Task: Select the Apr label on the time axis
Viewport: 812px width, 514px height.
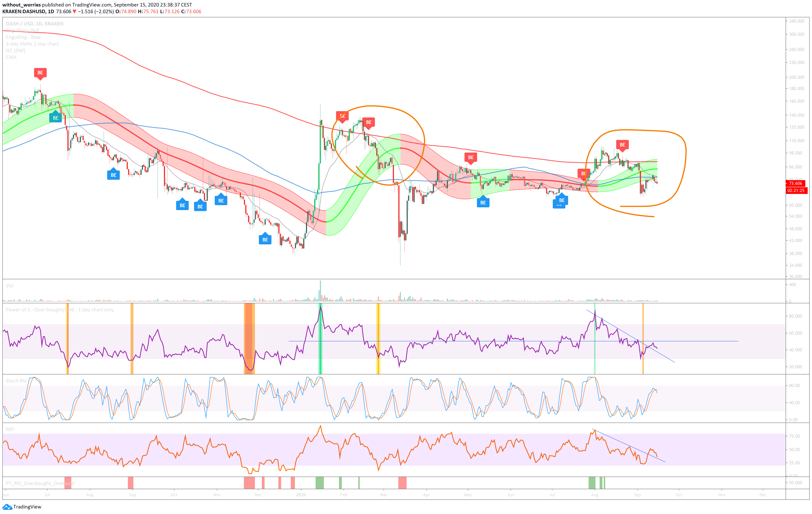Action: pyautogui.click(x=426, y=495)
